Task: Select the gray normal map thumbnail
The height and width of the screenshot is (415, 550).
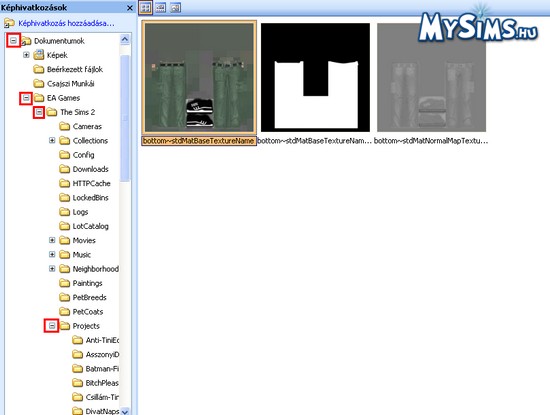Action: [x=431, y=78]
